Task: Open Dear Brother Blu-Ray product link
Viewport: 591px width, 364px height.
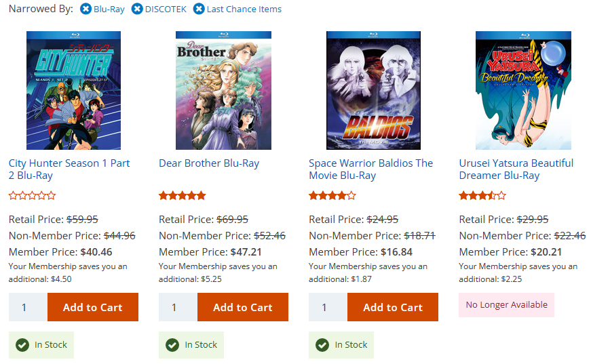Action: point(209,163)
